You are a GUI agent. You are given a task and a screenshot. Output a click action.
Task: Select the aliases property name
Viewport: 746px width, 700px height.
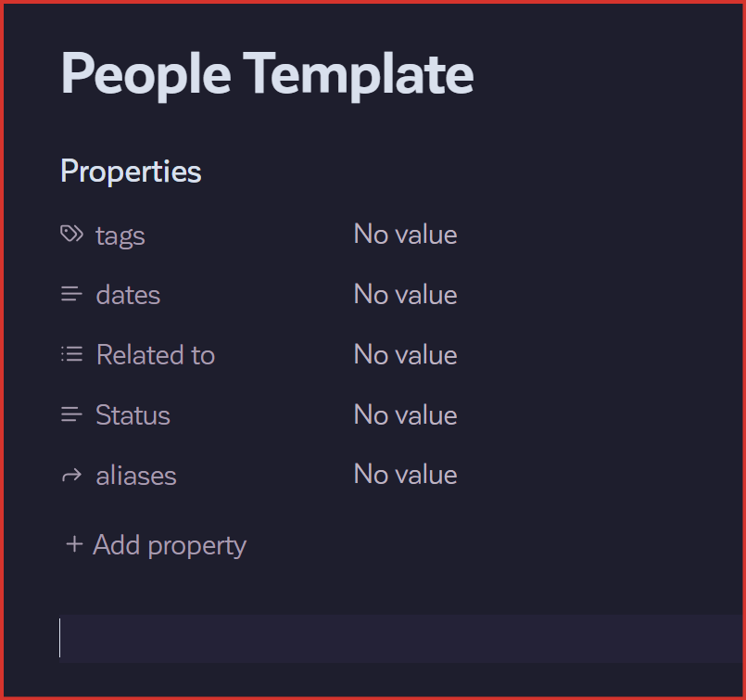pos(136,476)
